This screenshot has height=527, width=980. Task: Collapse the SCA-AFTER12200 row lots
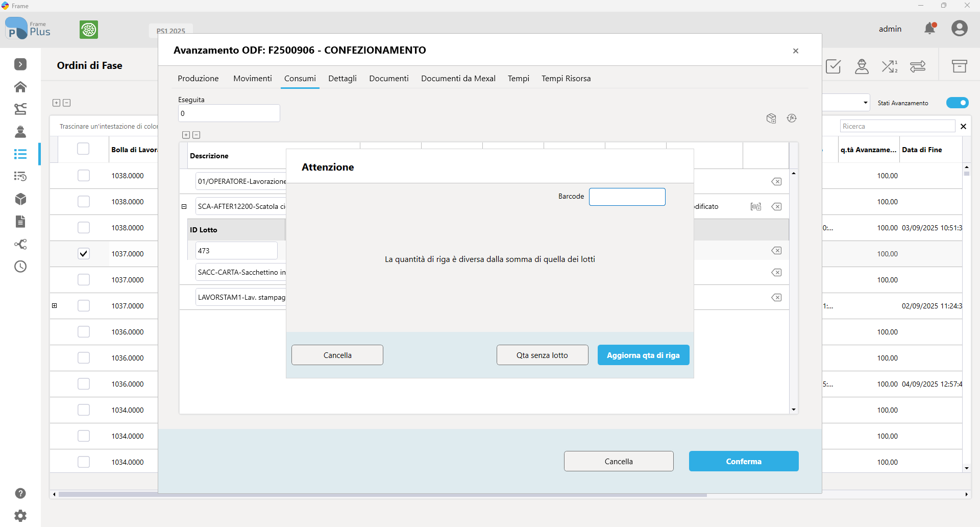coord(184,207)
